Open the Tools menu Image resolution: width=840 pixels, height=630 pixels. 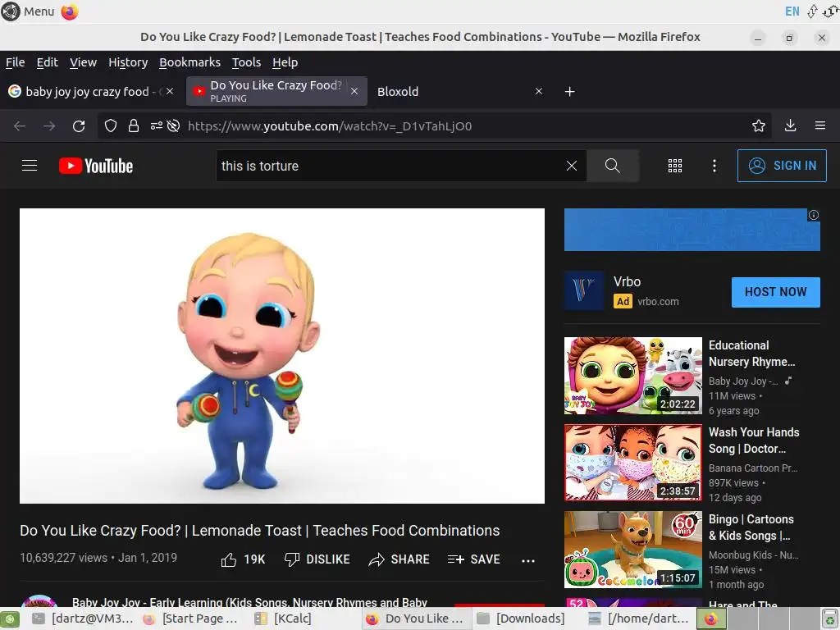pyautogui.click(x=246, y=62)
